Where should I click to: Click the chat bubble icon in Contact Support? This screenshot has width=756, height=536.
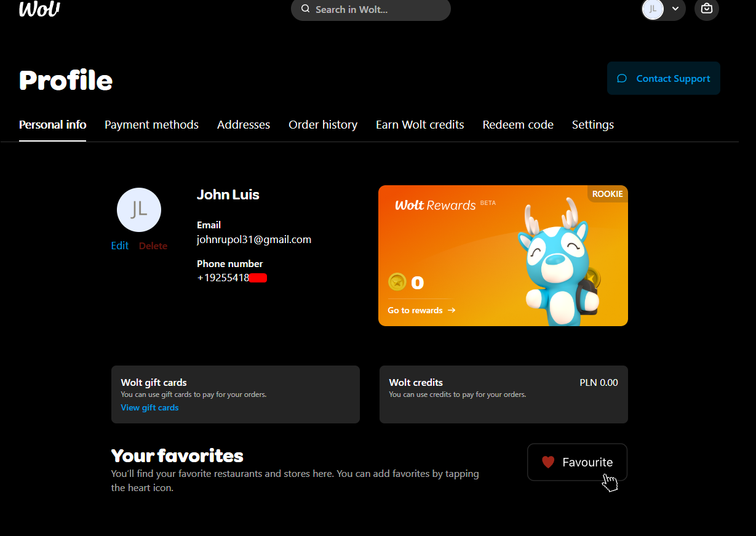coord(622,79)
